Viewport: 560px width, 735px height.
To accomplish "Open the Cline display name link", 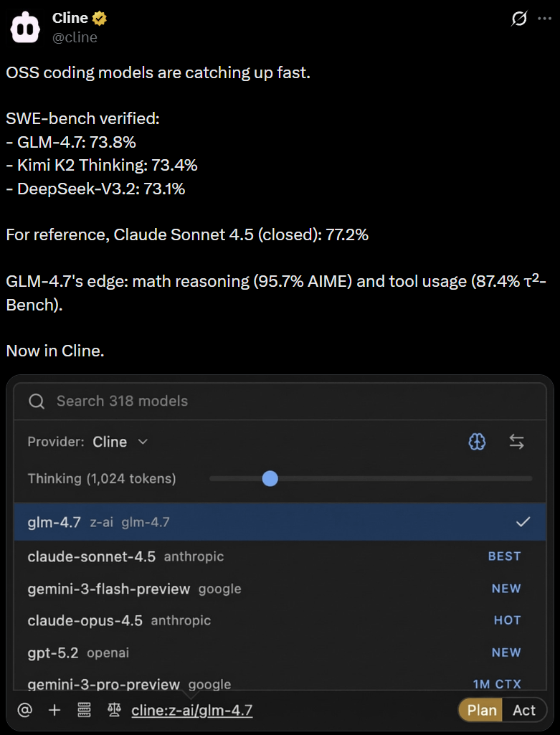I will (x=70, y=19).
